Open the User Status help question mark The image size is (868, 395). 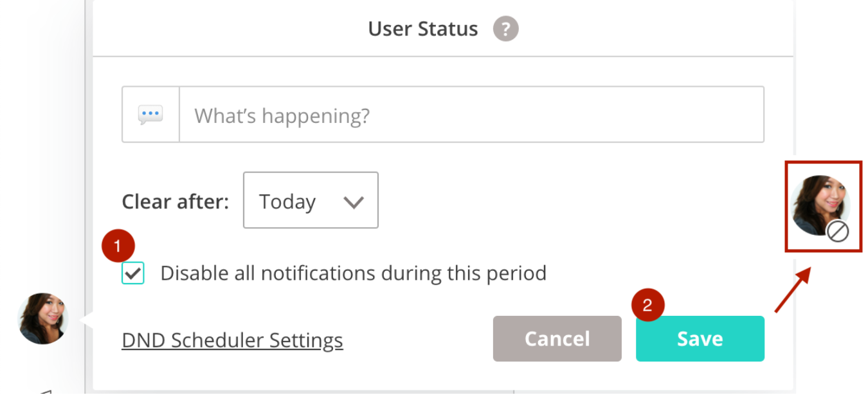(505, 29)
